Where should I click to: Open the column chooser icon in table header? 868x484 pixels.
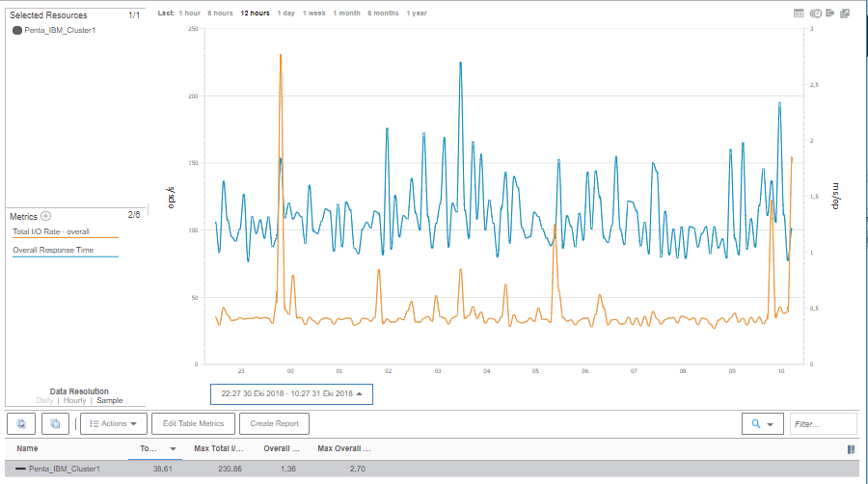pyautogui.click(x=851, y=449)
